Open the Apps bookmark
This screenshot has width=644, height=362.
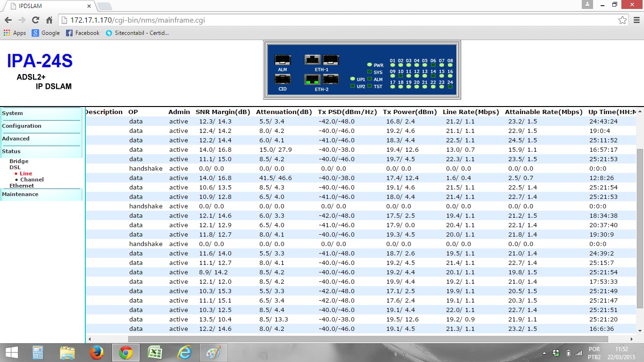pos(15,33)
